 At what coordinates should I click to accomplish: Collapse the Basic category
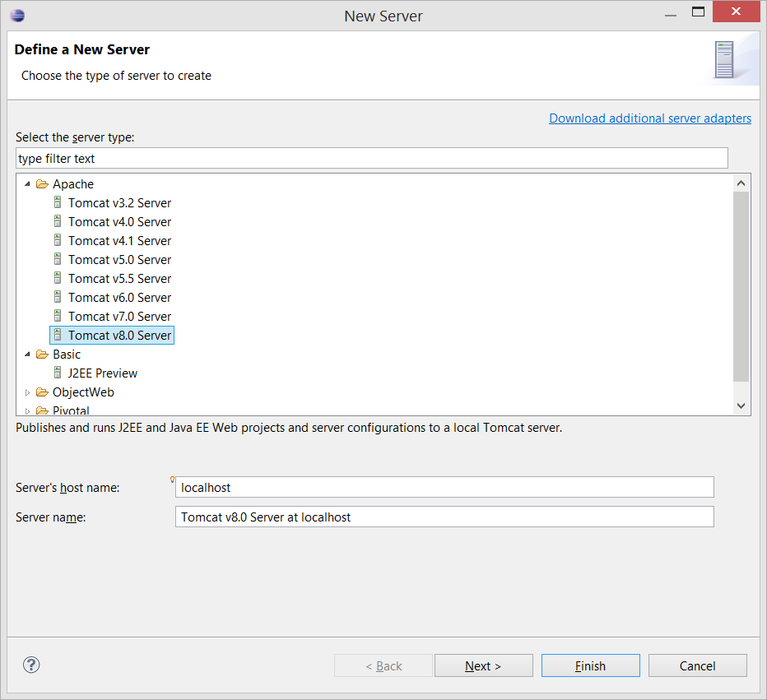[27, 355]
